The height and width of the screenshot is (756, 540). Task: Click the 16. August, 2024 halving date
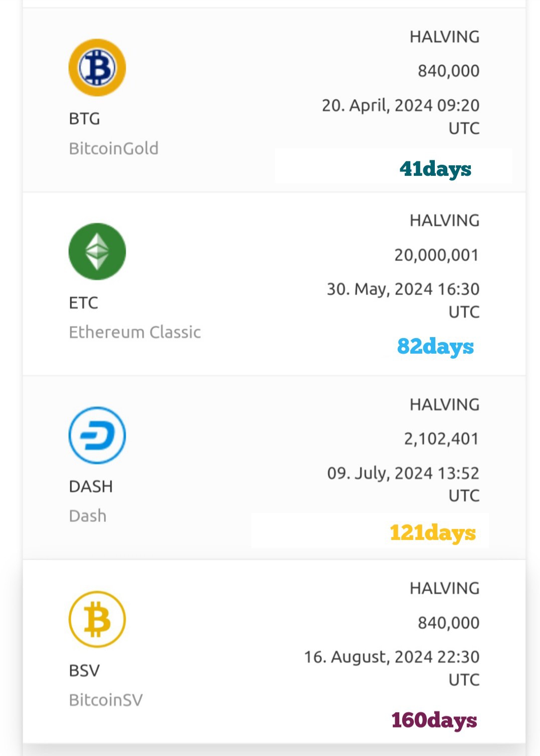(392, 657)
